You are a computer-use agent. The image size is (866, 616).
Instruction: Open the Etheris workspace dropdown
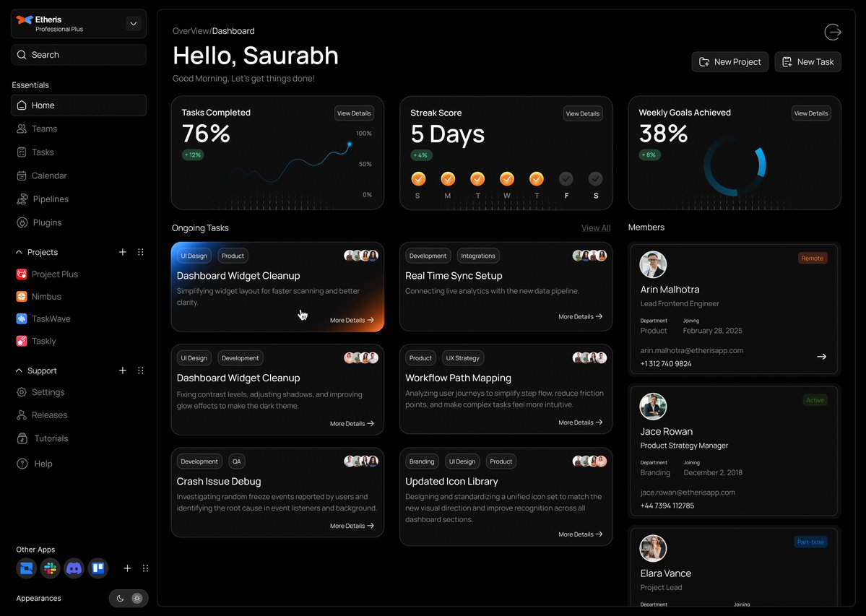(133, 23)
